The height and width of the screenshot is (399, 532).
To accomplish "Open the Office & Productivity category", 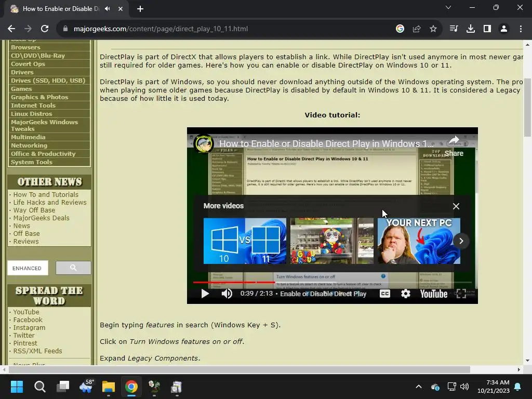I will pos(43,154).
